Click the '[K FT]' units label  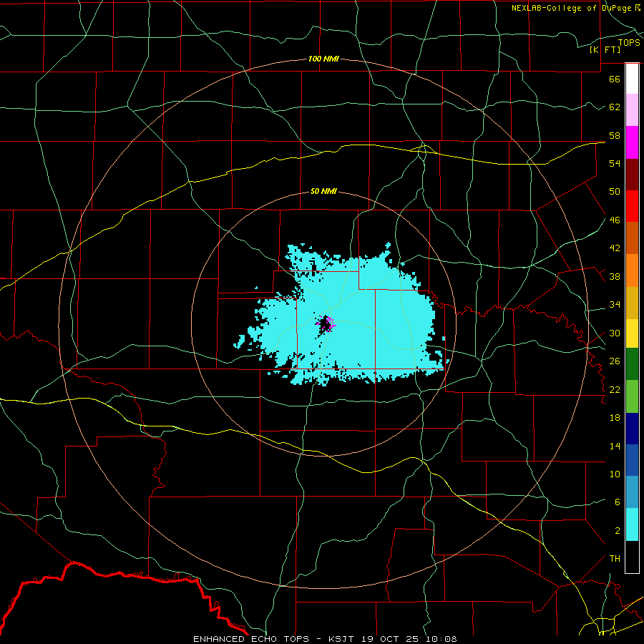605,49
